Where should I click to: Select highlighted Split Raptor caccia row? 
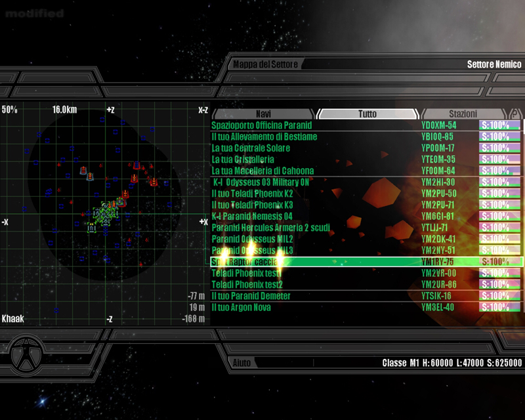(366, 262)
